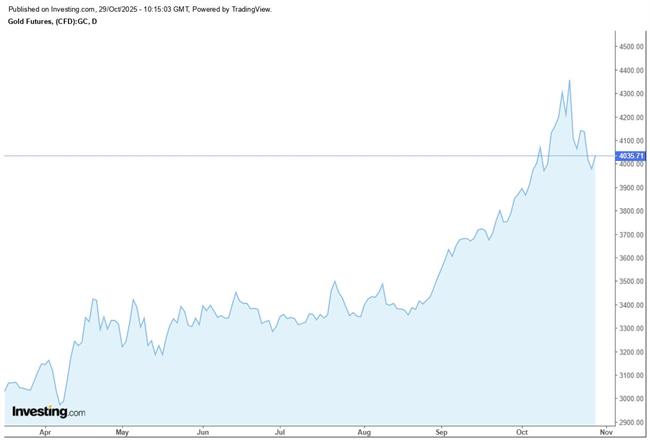Select the May label on time axis
The height and width of the screenshot is (440, 650).
122,433
